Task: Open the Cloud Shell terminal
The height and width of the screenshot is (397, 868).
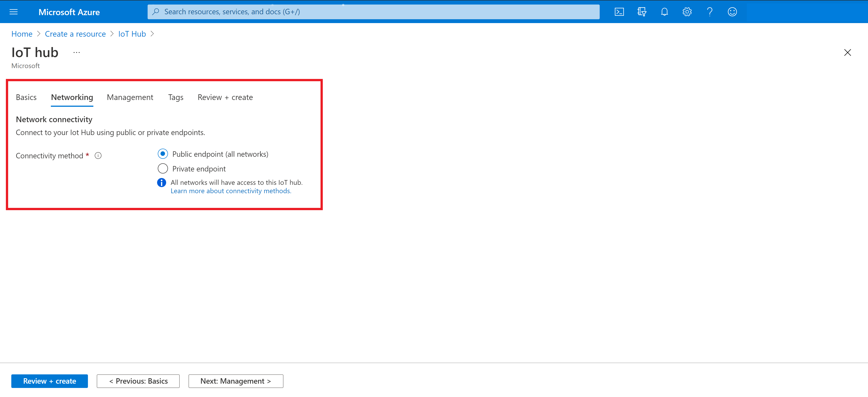Action: point(619,12)
